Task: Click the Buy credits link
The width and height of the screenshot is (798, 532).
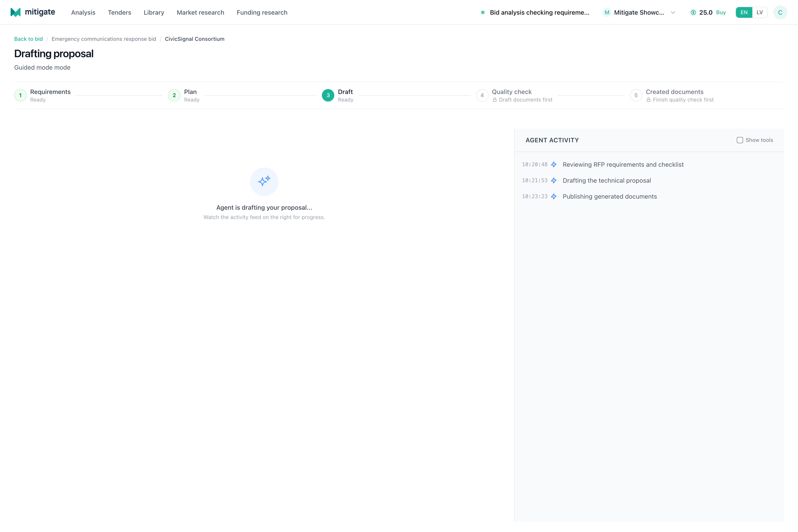Action: [x=721, y=13]
